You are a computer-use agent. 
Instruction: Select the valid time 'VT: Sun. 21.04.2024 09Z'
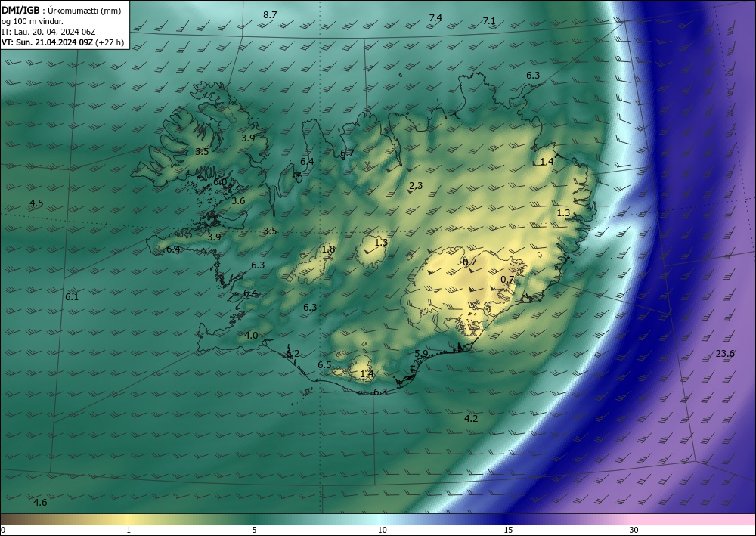tap(47, 42)
